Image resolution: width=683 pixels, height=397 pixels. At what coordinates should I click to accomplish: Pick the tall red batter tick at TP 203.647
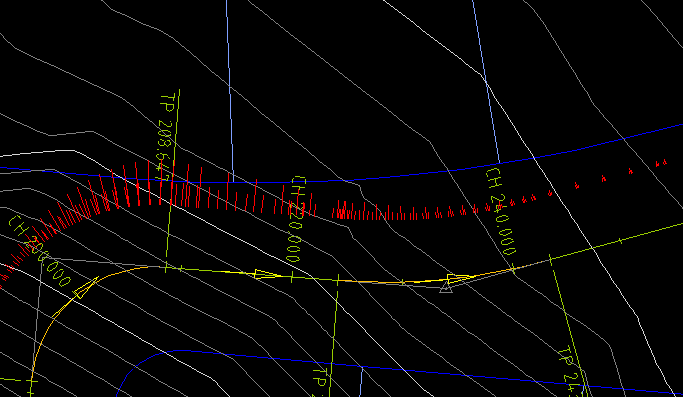[x=173, y=183]
